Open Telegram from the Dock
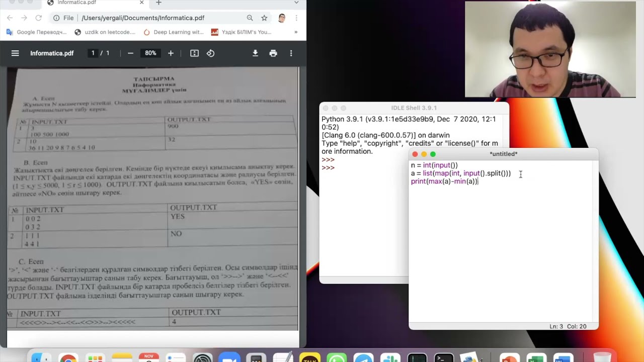Screen dimensions: 644x362 [363, 357]
